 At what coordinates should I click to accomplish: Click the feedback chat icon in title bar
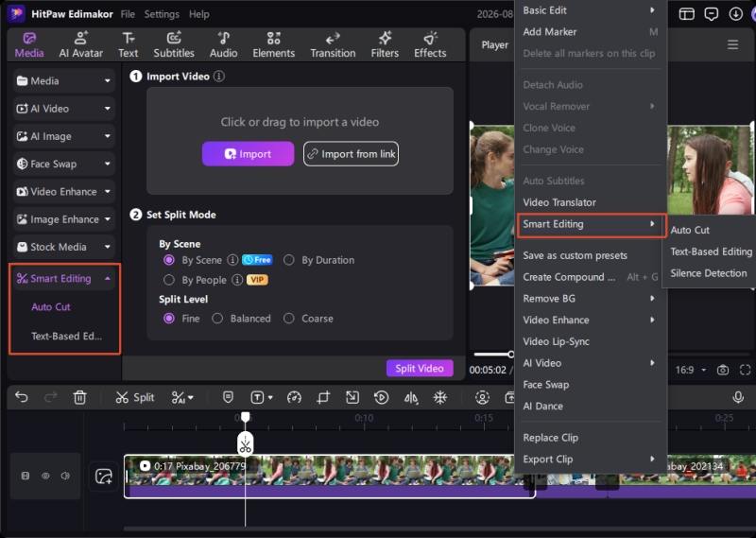[x=712, y=14]
